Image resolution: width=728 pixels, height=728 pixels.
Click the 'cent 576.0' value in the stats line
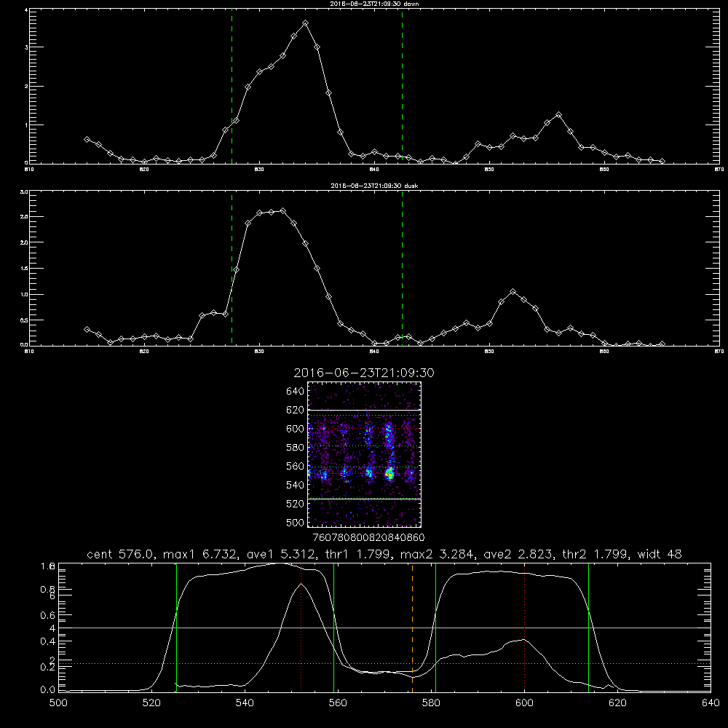[121, 554]
